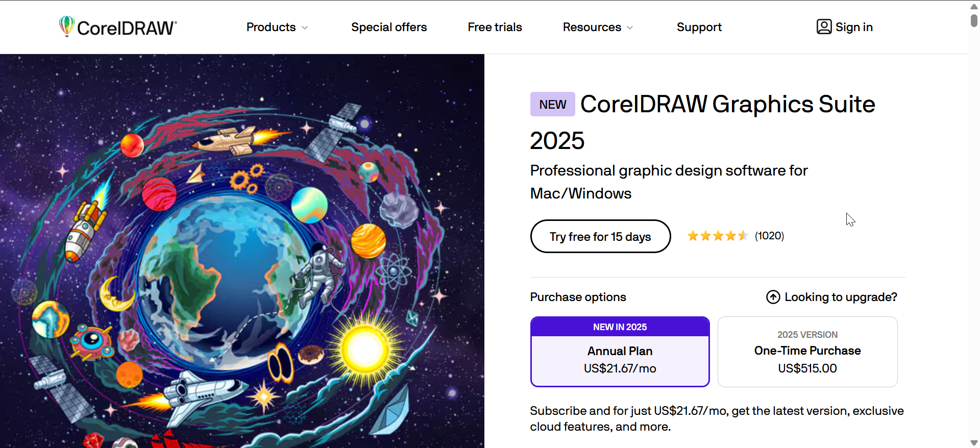Open the Sign in link

853,27
